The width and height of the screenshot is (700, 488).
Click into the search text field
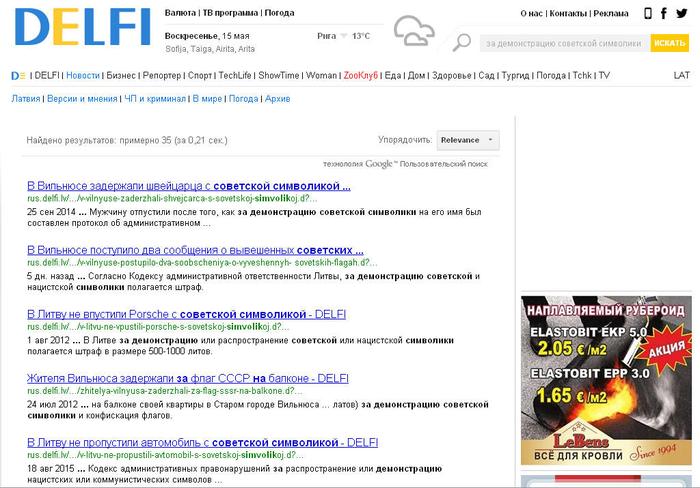pyautogui.click(x=562, y=43)
